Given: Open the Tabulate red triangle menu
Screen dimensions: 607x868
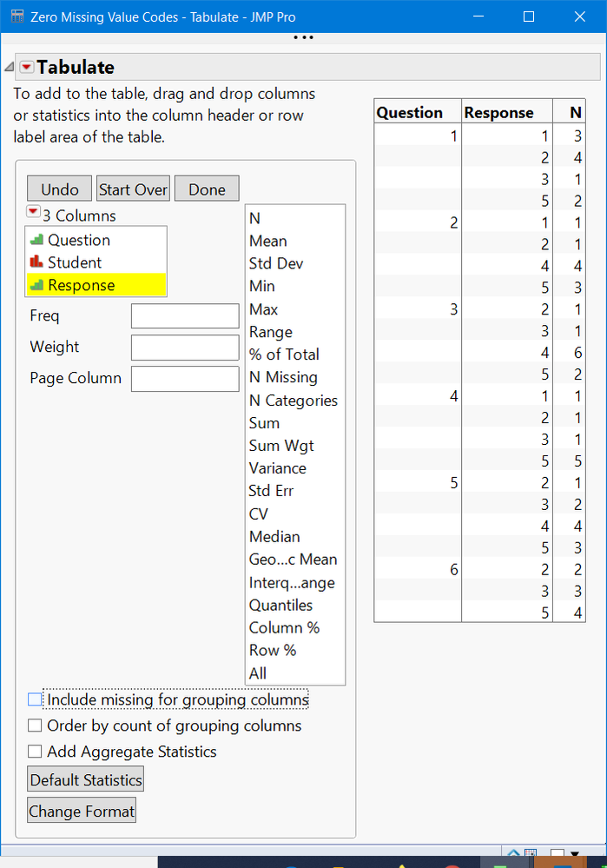Looking at the screenshot, I should click(26, 68).
